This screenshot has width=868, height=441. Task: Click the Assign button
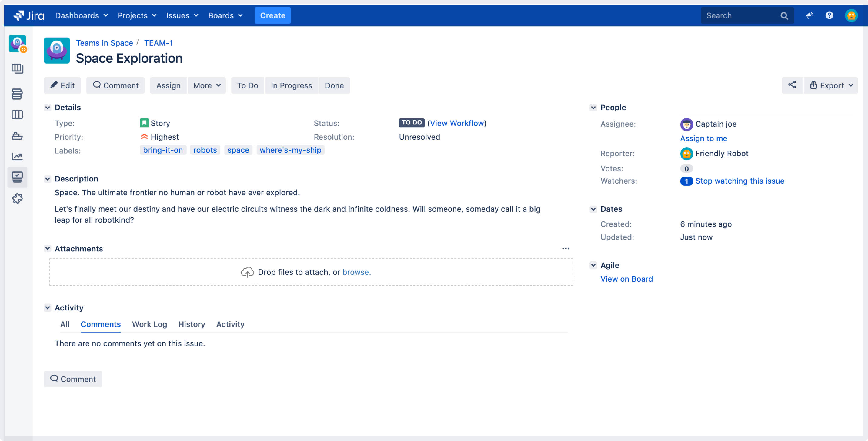tap(169, 85)
